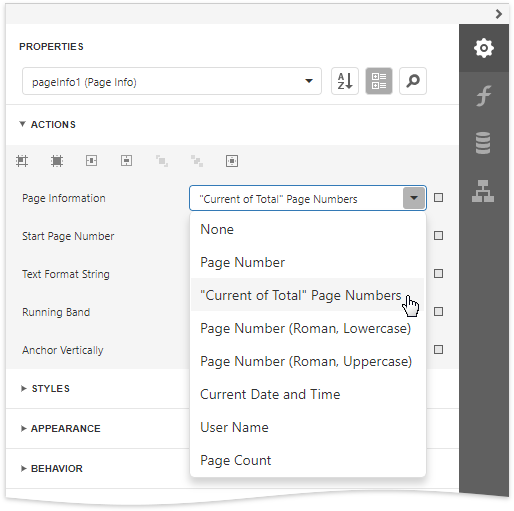
Task: Collapse the Actions section
Action: 47,124
